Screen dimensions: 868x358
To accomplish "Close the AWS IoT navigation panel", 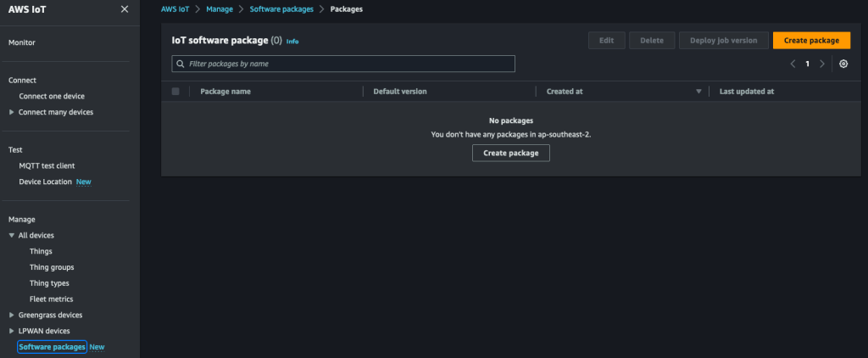I will click(125, 8).
